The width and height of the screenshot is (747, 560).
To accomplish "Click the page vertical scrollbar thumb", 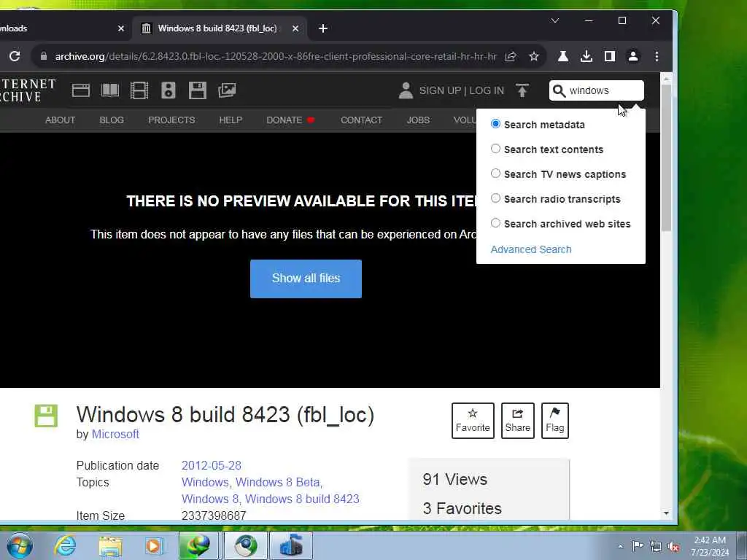I will 667,157.
